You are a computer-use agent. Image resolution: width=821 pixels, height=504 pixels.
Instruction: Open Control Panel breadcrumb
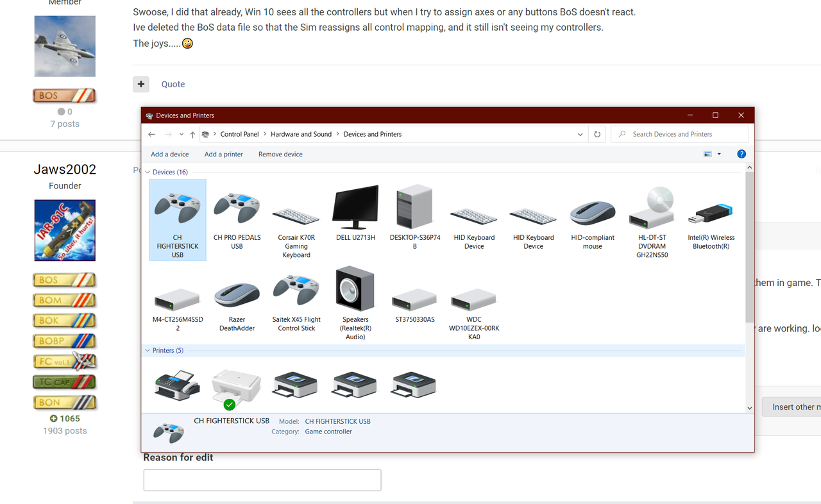tap(240, 135)
